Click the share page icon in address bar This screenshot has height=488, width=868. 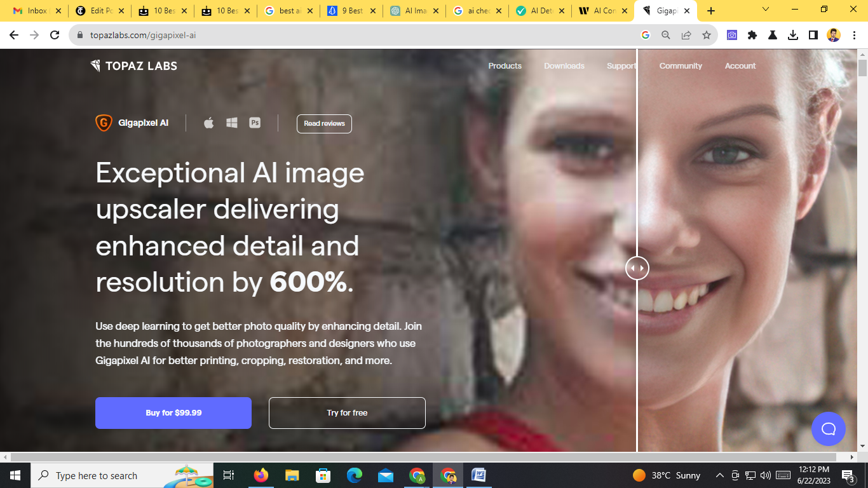(x=686, y=36)
